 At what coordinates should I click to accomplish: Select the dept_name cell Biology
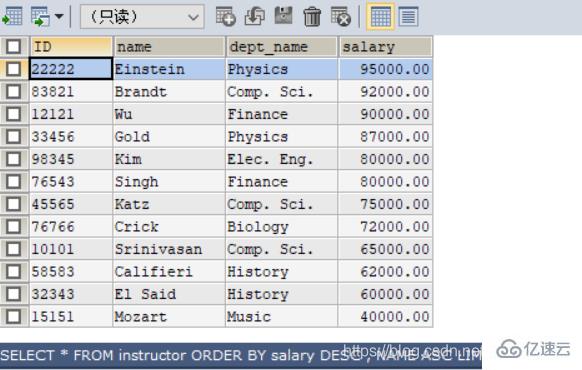click(x=282, y=227)
